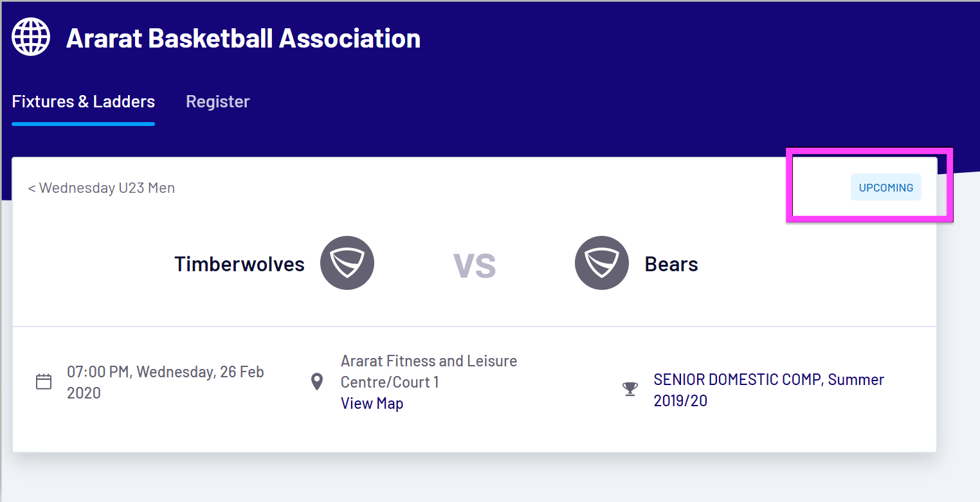Click the Bears team shield logo
Screen dimensions: 980x502
(x=601, y=264)
